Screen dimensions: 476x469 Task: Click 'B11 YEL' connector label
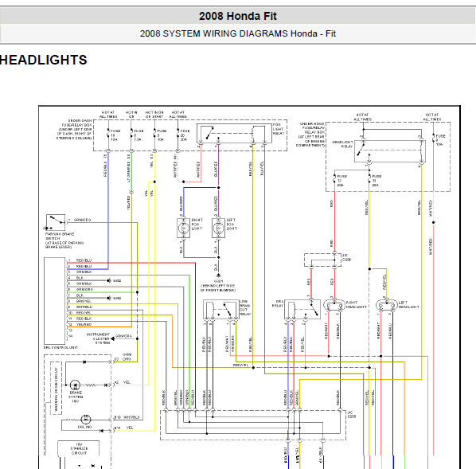(x=123, y=428)
